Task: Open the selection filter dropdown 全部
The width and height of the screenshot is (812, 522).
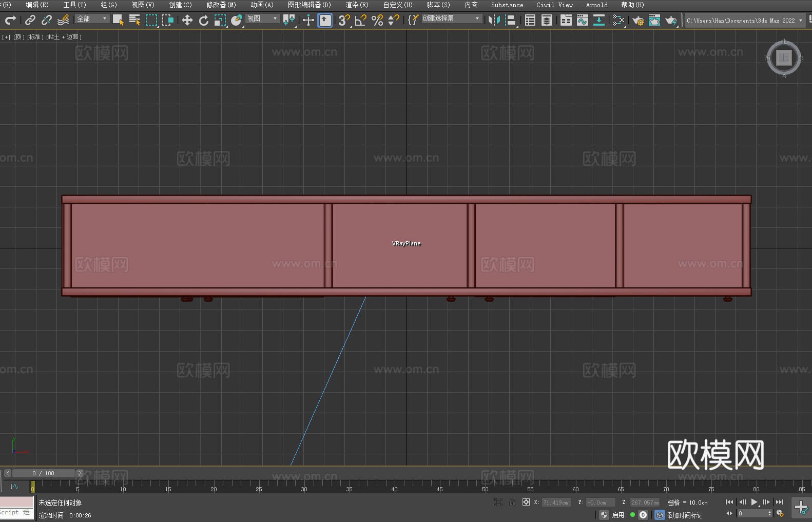Action: 92,18
